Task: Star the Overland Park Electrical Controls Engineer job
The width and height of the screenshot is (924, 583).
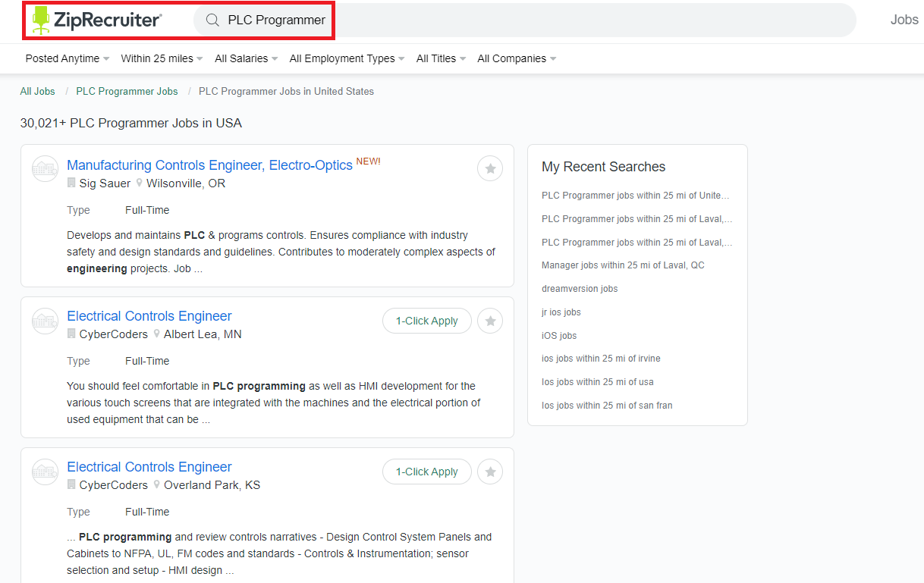Action: pos(490,472)
